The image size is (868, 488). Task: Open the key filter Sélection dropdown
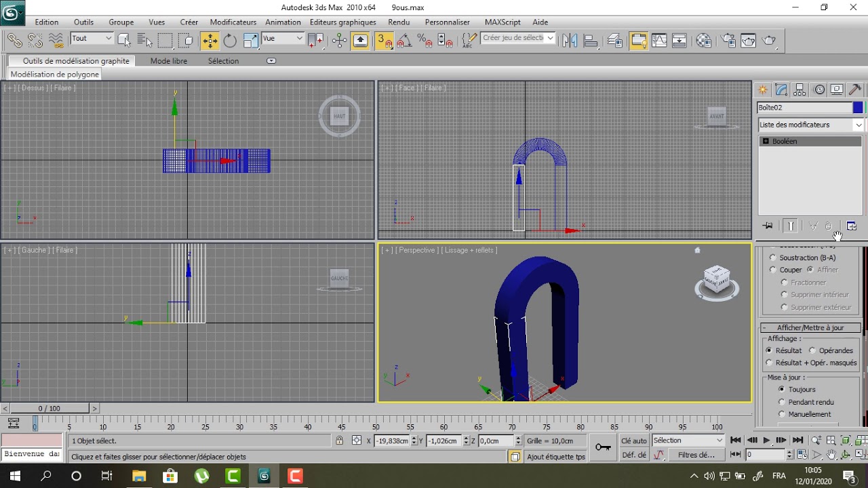688,441
